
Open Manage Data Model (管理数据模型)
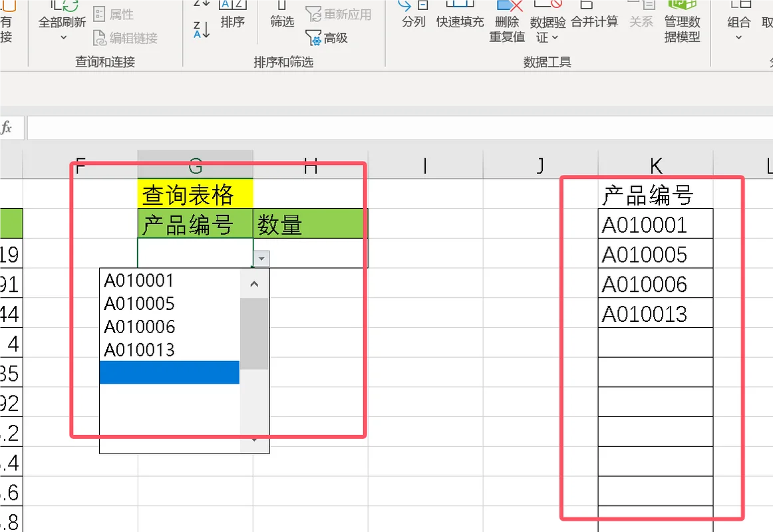[683, 22]
